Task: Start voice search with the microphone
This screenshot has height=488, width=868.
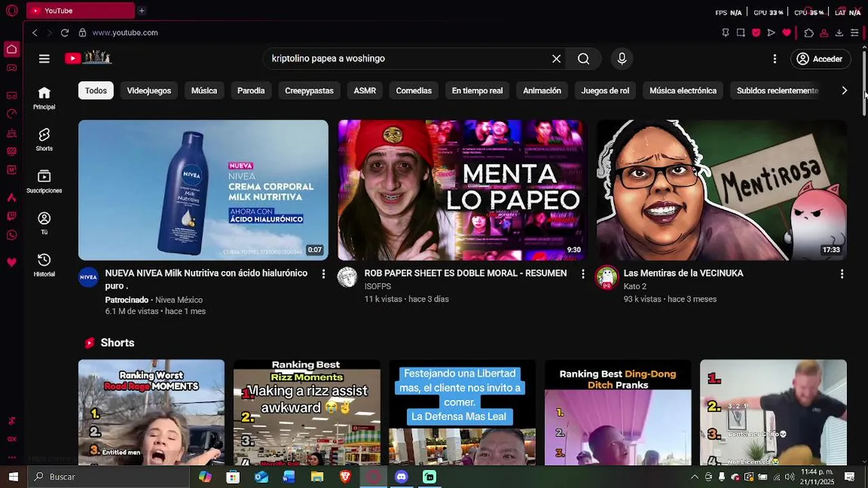Action: (x=622, y=59)
